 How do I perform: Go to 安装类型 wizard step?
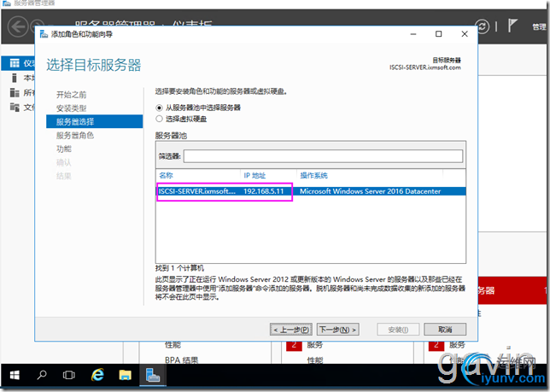click(x=71, y=108)
